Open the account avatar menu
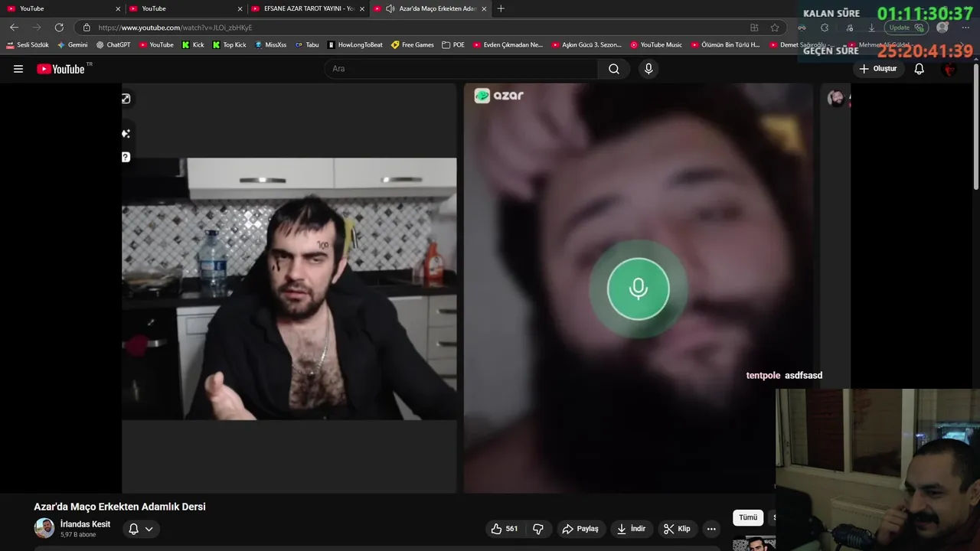The width and height of the screenshot is (980, 551). (949, 69)
